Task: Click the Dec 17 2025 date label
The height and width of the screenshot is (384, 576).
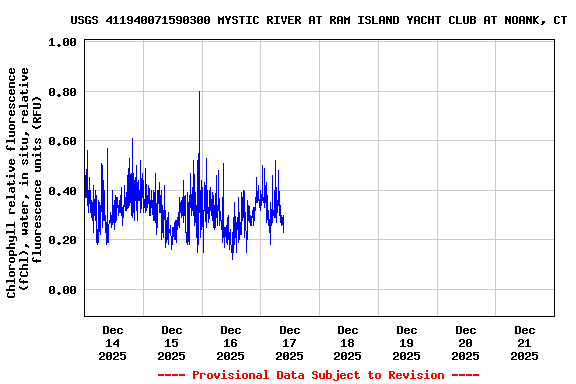Action: click(289, 343)
